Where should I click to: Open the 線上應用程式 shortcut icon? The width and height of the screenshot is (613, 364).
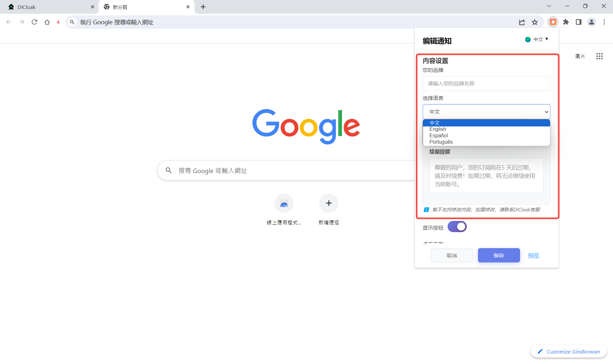click(x=284, y=203)
